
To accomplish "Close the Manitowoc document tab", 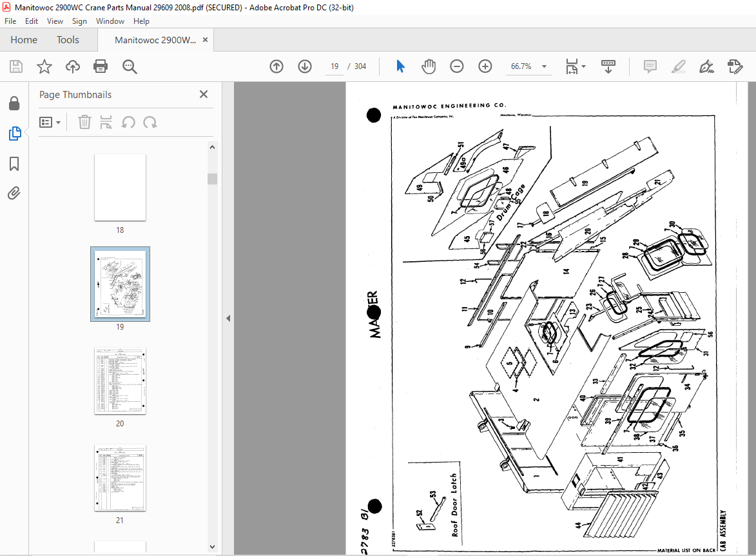I will pyautogui.click(x=206, y=40).
